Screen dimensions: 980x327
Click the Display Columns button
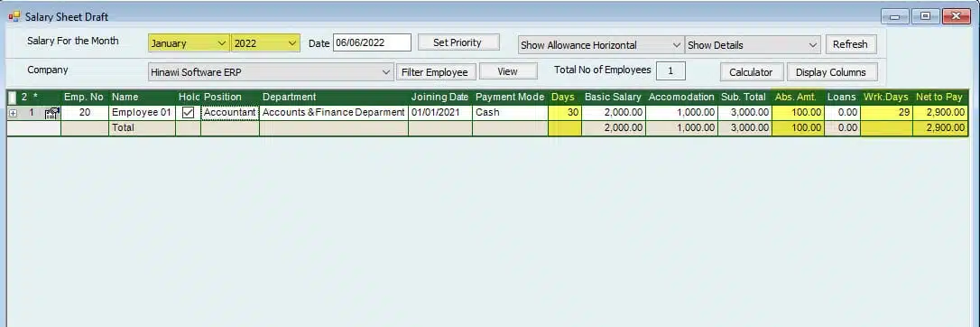(831, 72)
